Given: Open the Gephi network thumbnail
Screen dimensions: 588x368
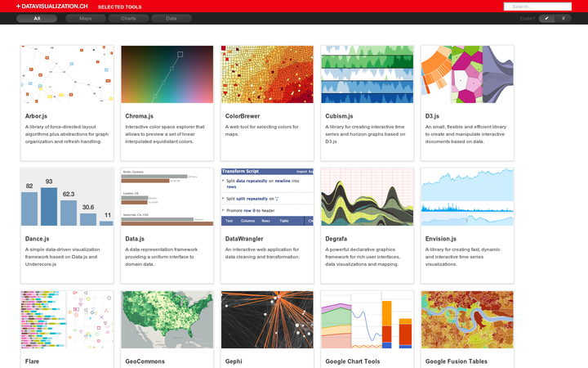Looking at the screenshot, I should coord(267,320).
